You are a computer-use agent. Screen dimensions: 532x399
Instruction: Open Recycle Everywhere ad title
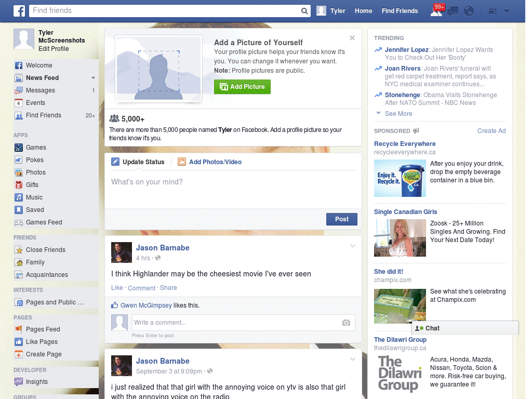click(405, 144)
